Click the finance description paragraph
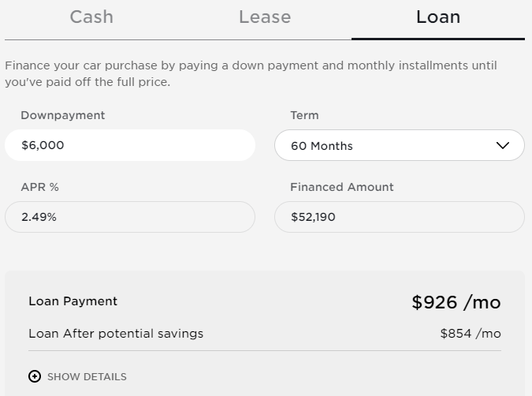 coord(251,73)
